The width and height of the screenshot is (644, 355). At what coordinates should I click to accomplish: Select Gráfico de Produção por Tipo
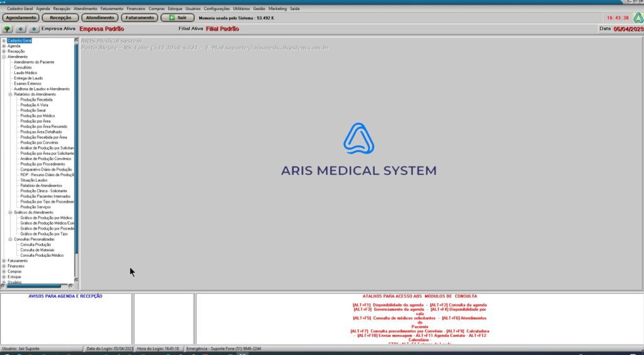(44, 234)
